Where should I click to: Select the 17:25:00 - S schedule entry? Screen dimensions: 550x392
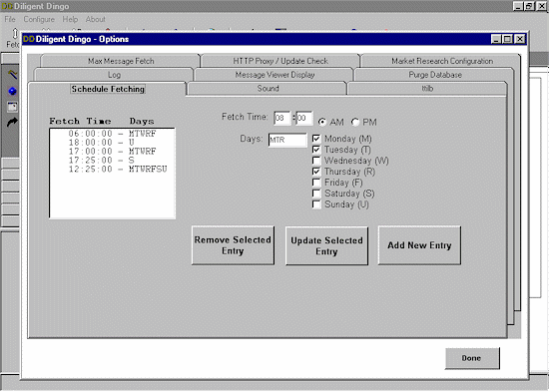point(112,161)
